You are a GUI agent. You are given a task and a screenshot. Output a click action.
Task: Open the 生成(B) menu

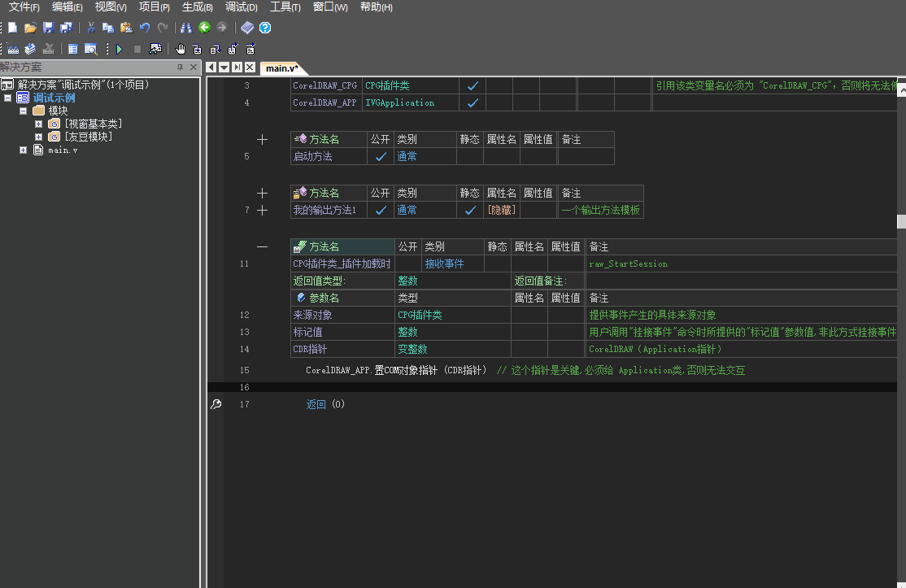click(x=198, y=7)
